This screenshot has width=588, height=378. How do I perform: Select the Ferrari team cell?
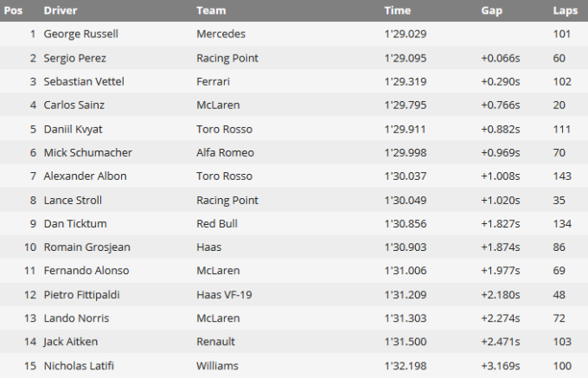tap(214, 81)
